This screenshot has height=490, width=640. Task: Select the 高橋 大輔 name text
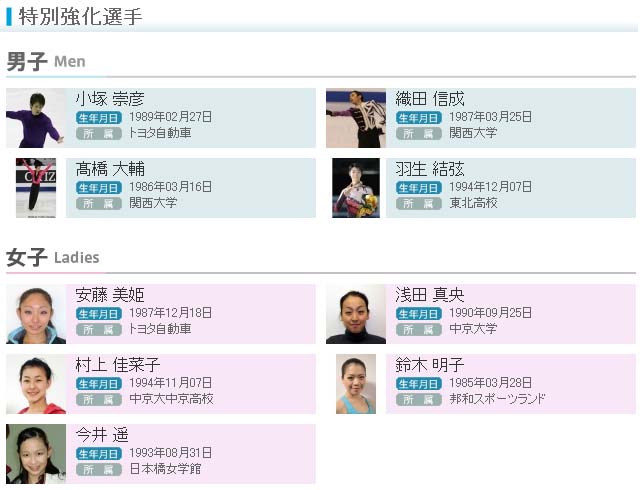pyautogui.click(x=110, y=169)
